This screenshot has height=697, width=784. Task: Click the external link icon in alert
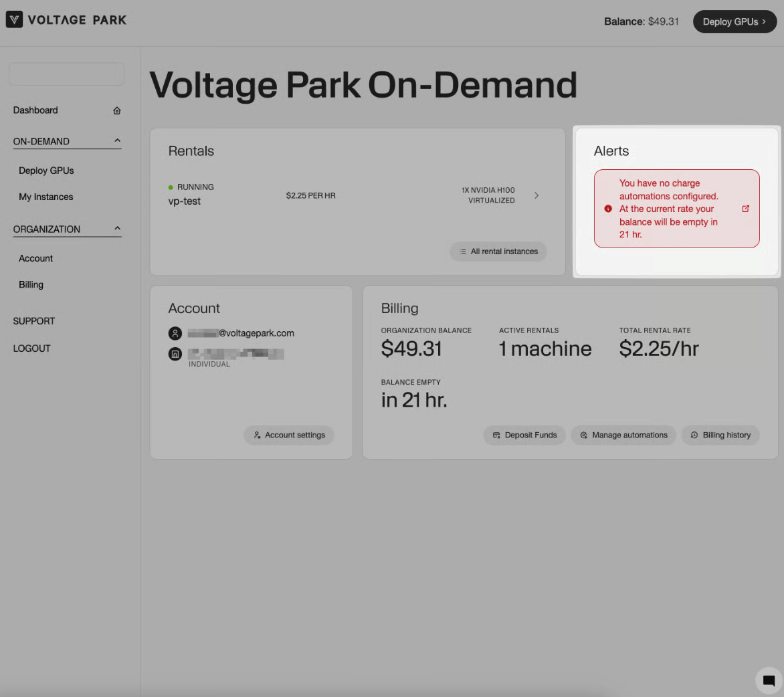745,209
